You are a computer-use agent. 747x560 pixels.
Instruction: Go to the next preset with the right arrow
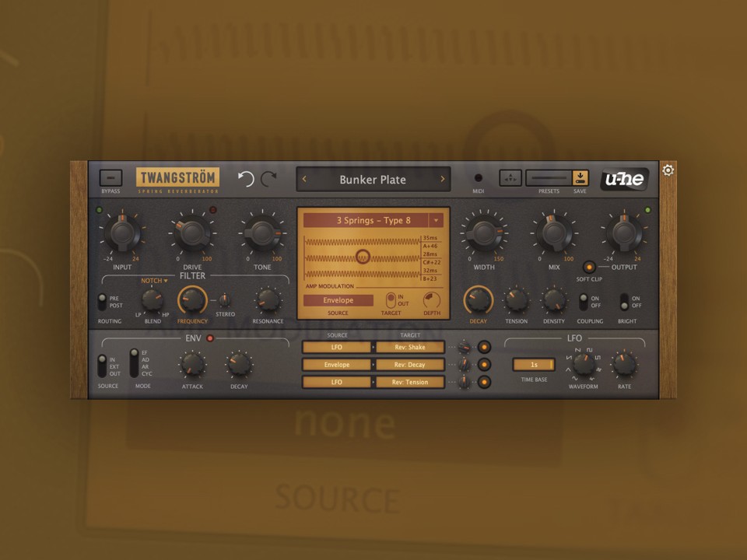click(442, 180)
